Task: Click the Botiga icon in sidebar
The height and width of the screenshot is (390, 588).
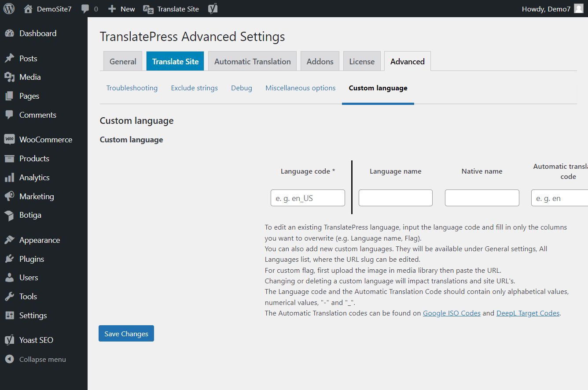Action: tap(9, 215)
